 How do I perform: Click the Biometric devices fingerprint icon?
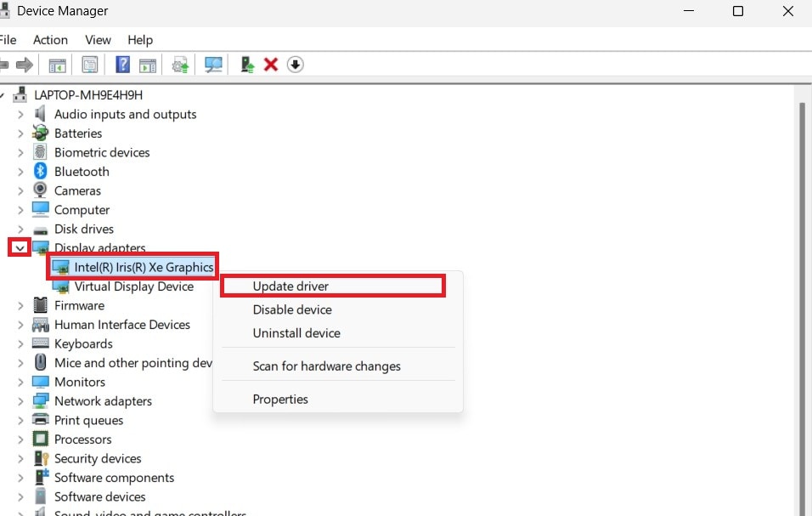click(41, 152)
